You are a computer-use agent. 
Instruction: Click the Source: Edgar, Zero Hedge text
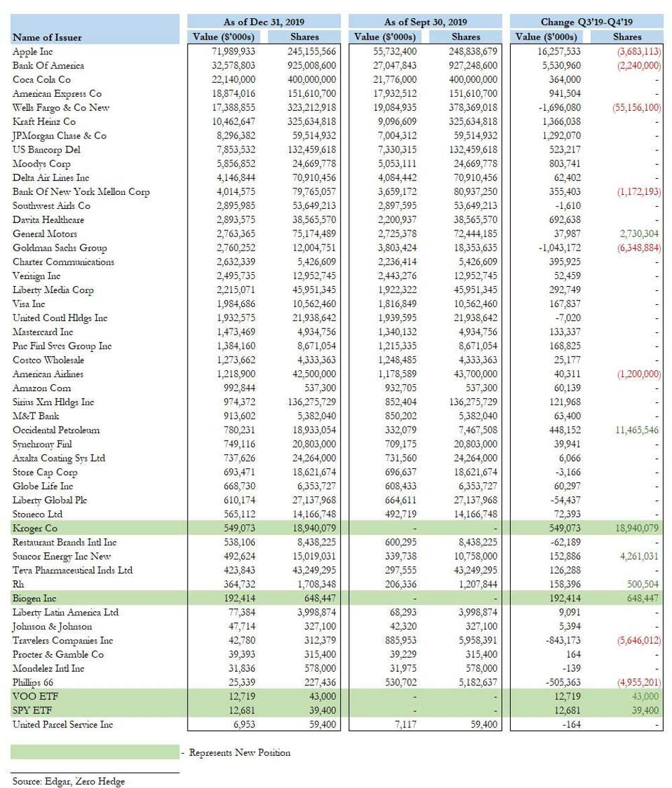[68, 781]
